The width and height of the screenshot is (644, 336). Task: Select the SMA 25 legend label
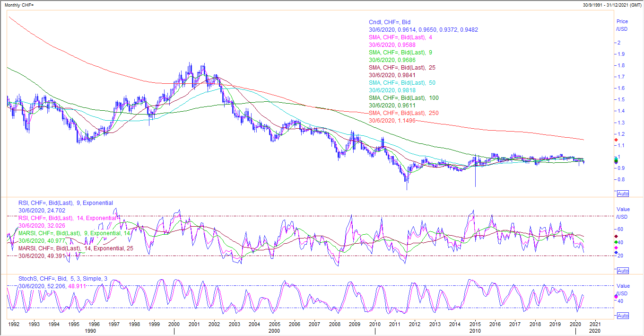click(402, 68)
